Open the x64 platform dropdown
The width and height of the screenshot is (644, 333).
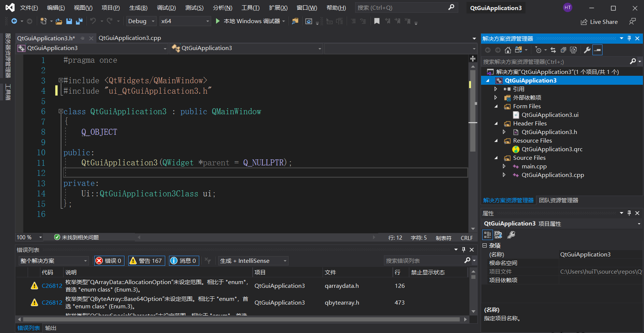[x=185, y=21]
